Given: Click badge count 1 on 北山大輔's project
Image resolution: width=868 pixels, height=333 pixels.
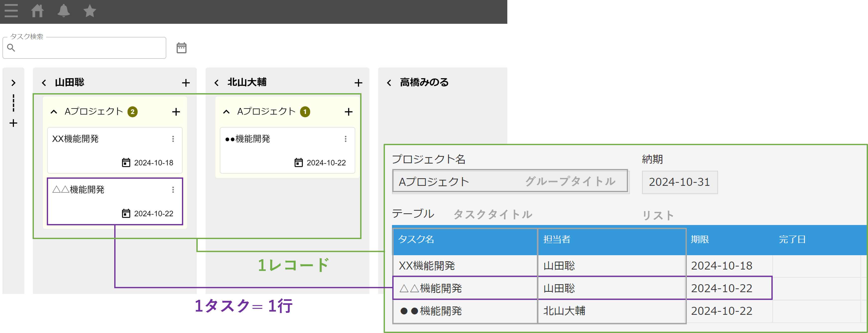Looking at the screenshot, I should point(305,112).
